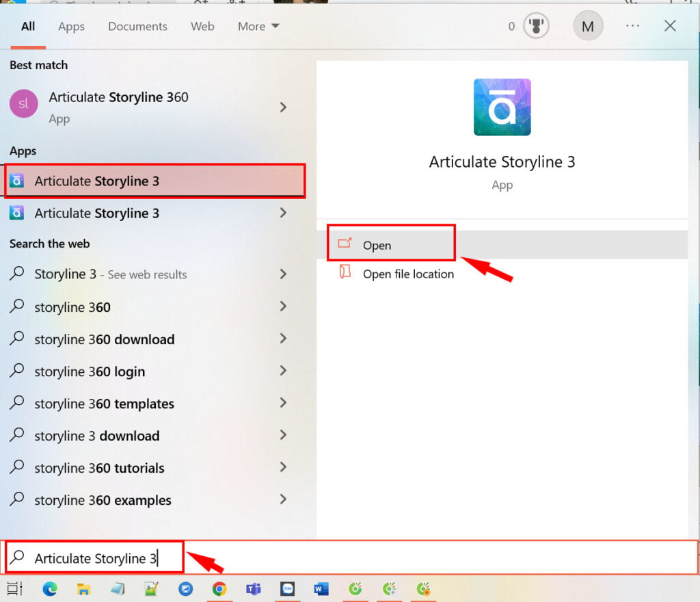Click 'Open file location' for Storyline 3
Screen dimensions: 700x602
click(408, 274)
